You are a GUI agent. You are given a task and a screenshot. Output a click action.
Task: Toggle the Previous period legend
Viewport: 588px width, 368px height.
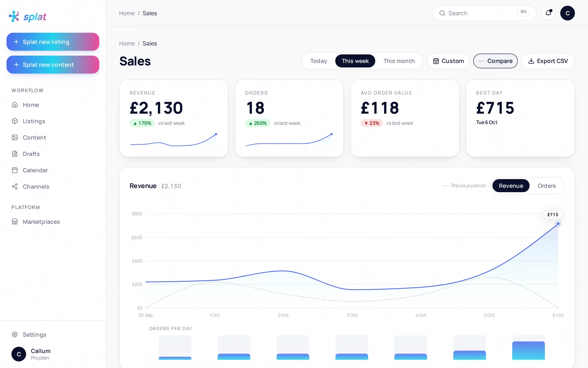(x=464, y=186)
